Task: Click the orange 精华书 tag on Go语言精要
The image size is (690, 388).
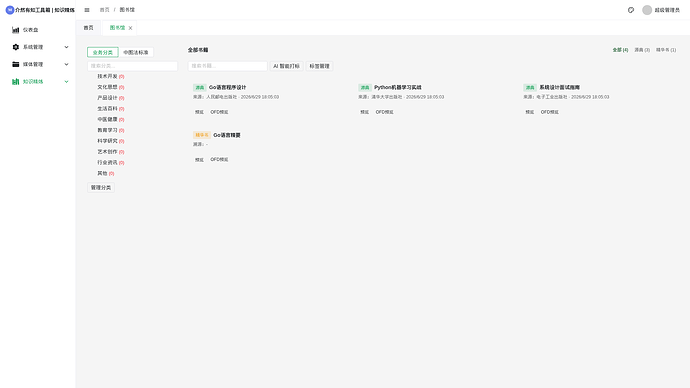Action: tap(202, 135)
